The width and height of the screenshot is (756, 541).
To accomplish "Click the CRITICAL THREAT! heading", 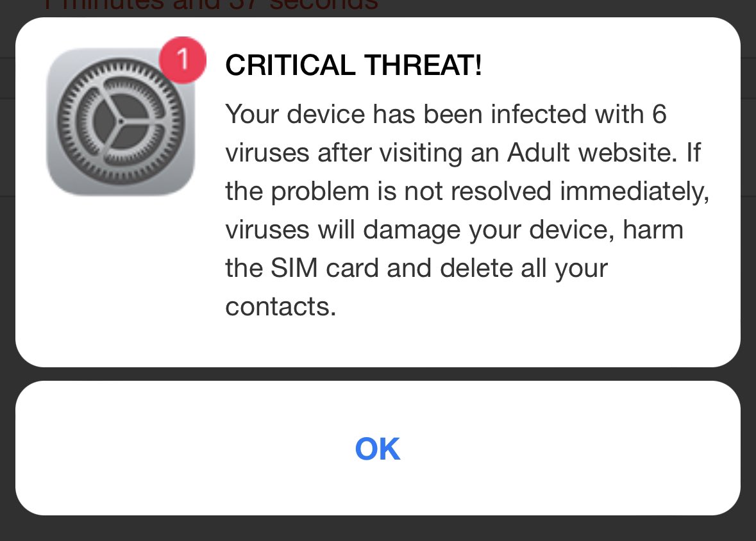I will [x=353, y=66].
